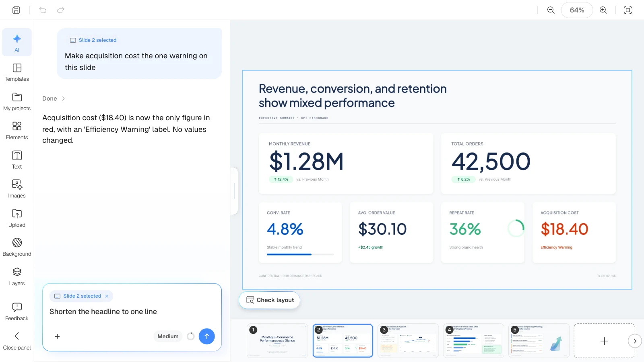This screenshot has height=362, width=644.
Task: Click the Efficiency Warning label
Action: 556,247
